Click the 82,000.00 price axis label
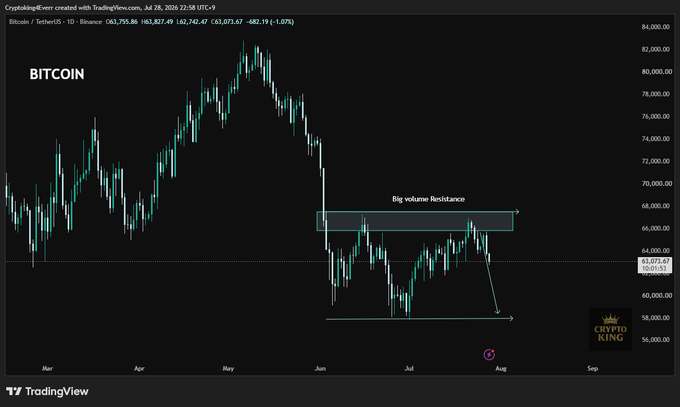Screen dimensions: 680x407 tap(656, 49)
